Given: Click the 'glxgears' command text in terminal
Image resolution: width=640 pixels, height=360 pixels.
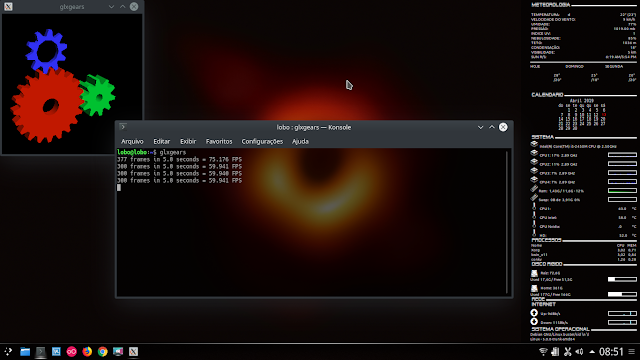Looking at the screenshot, I should (x=173, y=152).
